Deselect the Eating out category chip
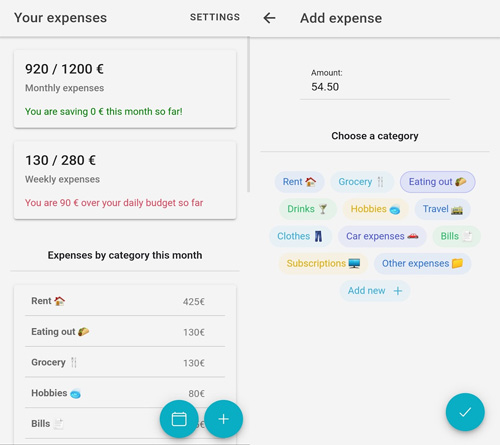Screen dimensions: 500x445 click(x=438, y=182)
